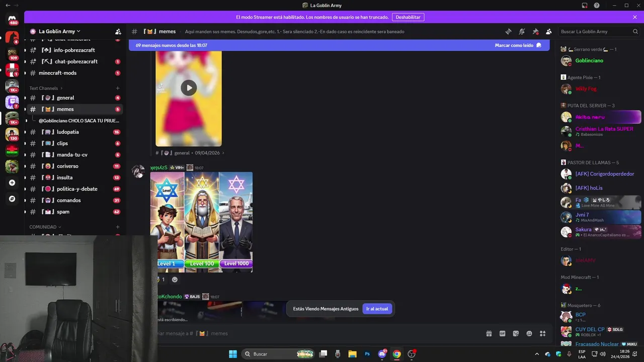644x362 pixels.
Task: Open the general channel
Action: click(x=74, y=98)
